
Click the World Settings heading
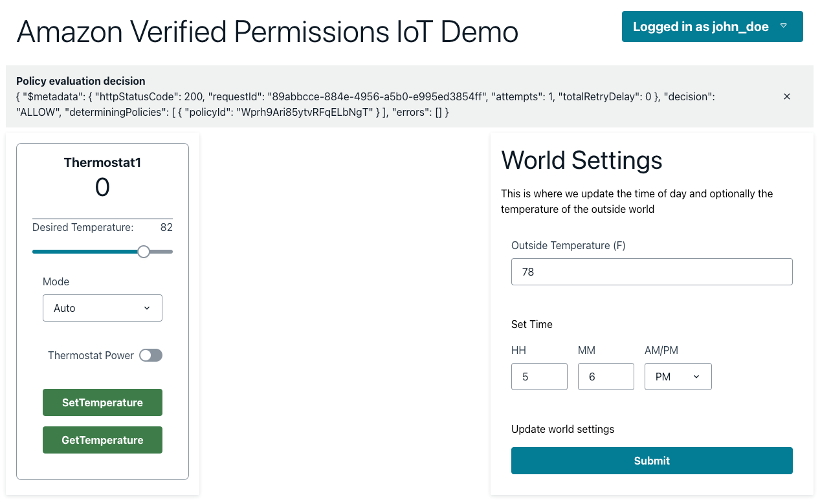[582, 160]
